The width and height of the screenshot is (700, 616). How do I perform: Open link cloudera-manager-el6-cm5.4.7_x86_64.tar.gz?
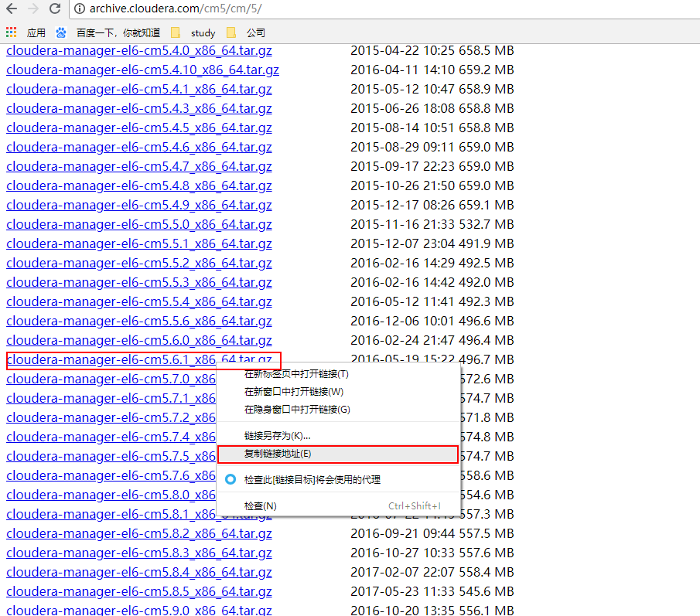(x=138, y=166)
